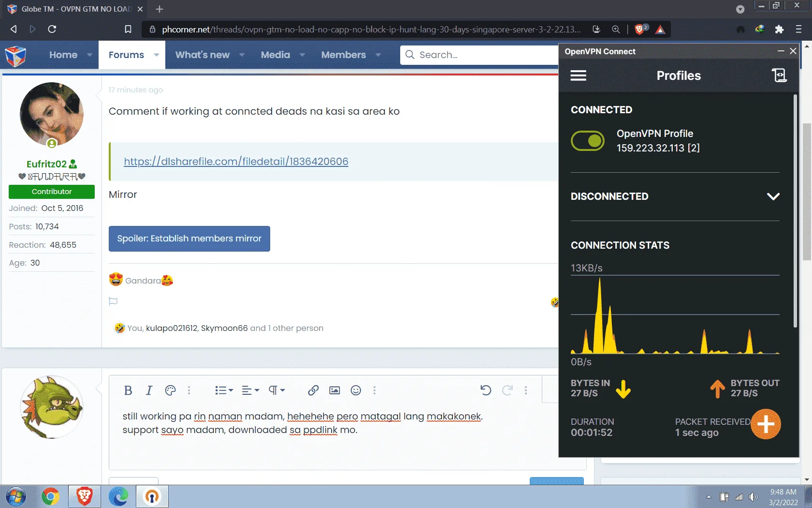Open the dlsharefile.com download link
The image size is (812, 508).
click(x=236, y=162)
